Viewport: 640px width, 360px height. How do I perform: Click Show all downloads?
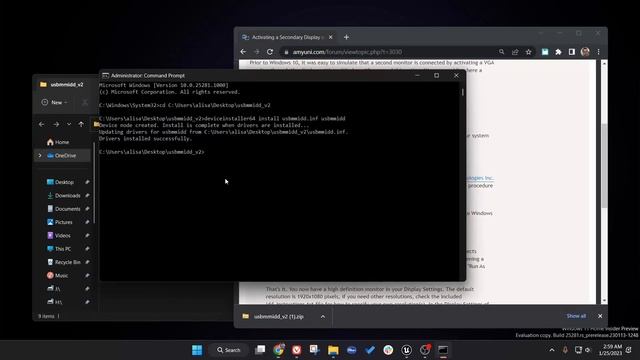click(x=576, y=316)
